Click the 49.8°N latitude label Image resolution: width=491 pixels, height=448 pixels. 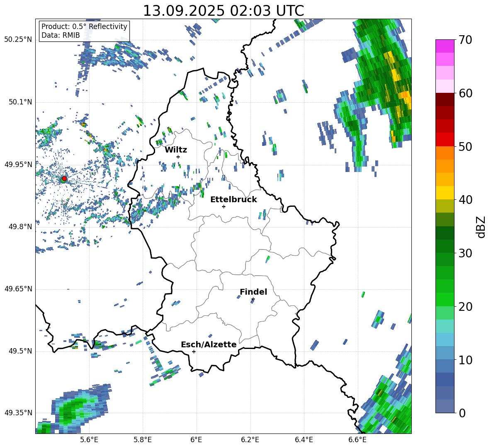pos(20,227)
